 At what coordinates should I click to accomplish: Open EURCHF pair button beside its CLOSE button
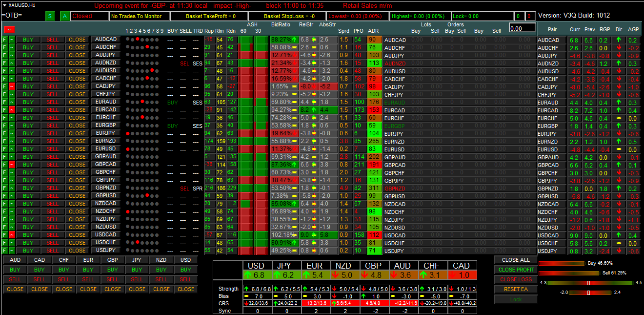click(105, 118)
